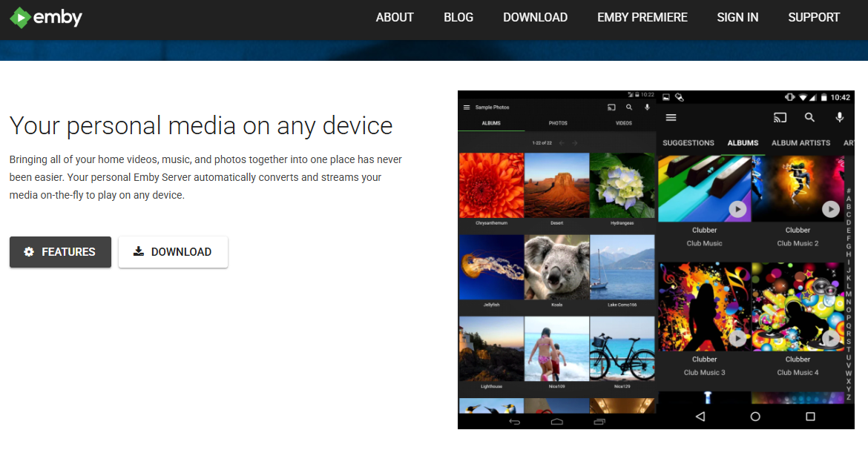Click previous page arrow beside 1-22 of 22
This screenshot has width=868, height=450.
(x=562, y=143)
